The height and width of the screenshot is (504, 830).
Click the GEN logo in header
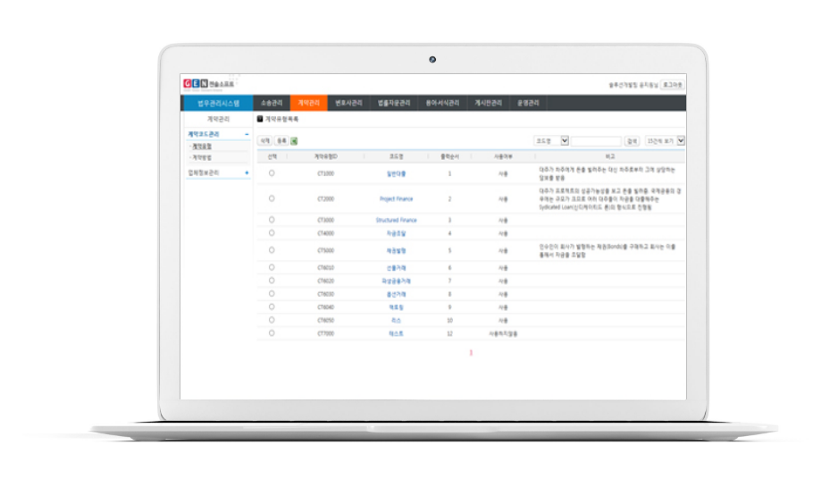pyautogui.click(x=195, y=84)
